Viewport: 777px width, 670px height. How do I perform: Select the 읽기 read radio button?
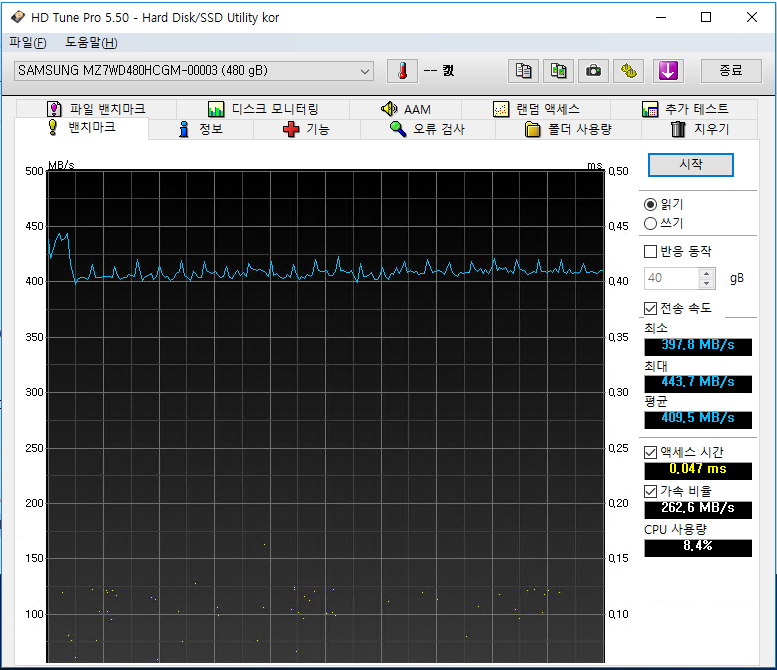(650, 204)
